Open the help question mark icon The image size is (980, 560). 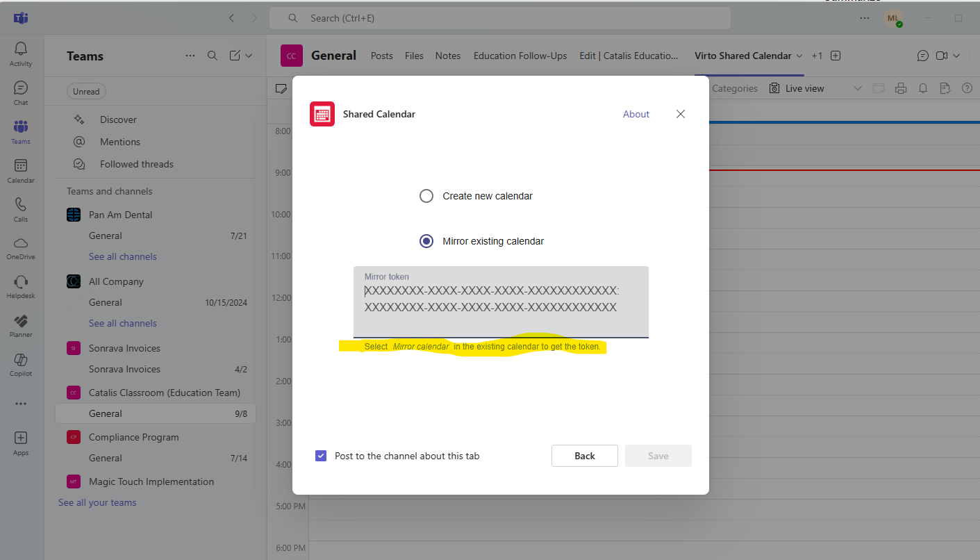(x=967, y=88)
